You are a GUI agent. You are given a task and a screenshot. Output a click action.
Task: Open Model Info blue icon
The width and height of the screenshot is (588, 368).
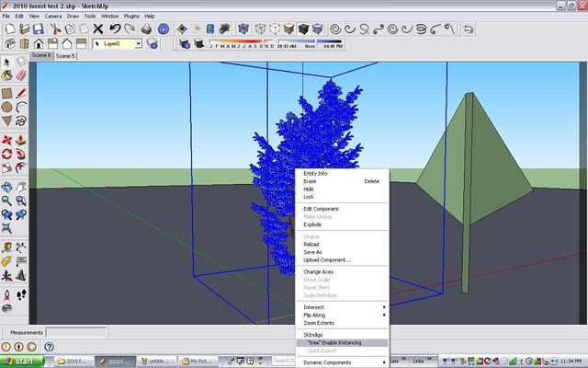pyautogui.click(x=164, y=29)
